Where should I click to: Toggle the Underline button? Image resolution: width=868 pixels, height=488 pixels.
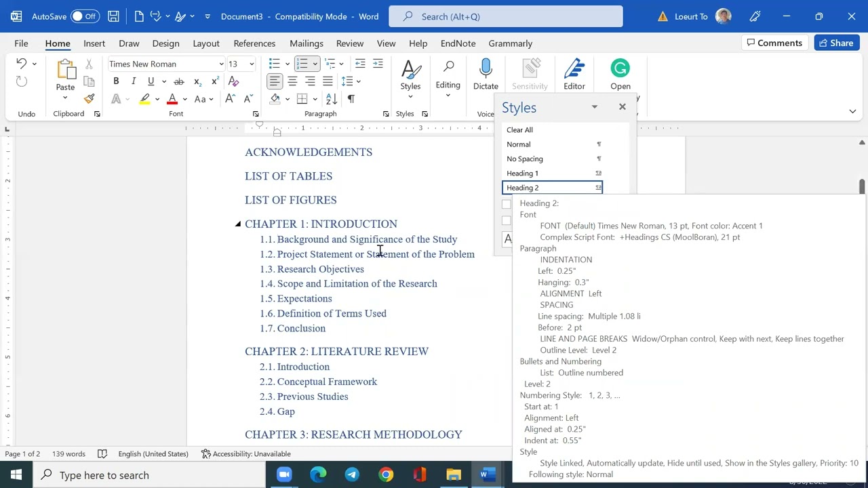(x=151, y=81)
